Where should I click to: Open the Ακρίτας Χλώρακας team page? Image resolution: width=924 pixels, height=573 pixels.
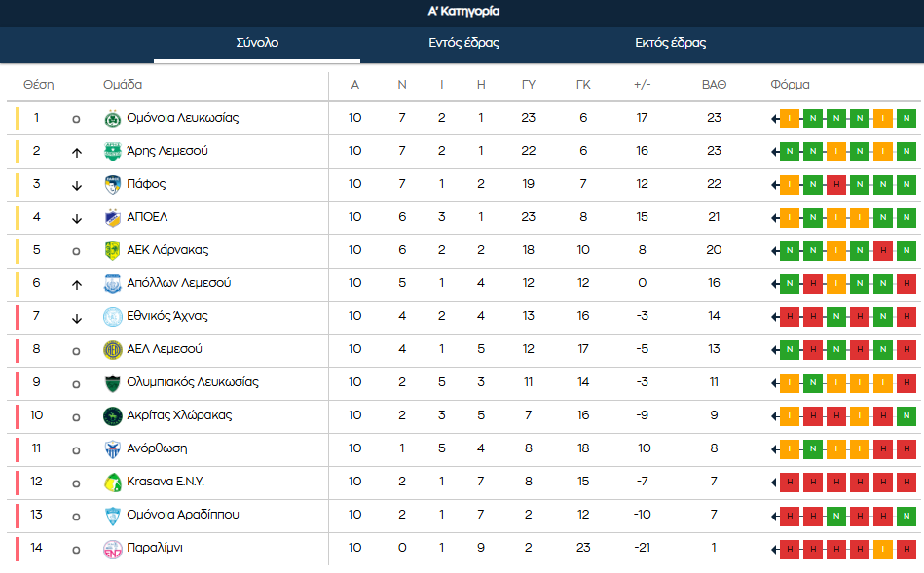(179, 415)
